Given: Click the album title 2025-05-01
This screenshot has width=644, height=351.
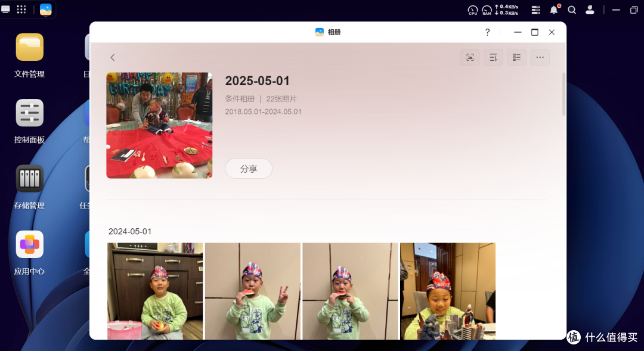Looking at the screenshot, I should (258, 81).
